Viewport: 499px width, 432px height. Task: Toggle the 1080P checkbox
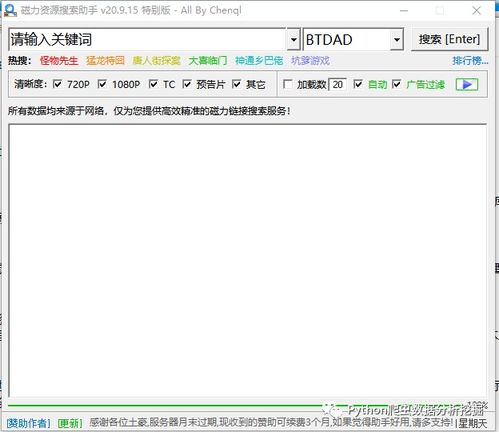pyautogui.click(x=102, y=84)
